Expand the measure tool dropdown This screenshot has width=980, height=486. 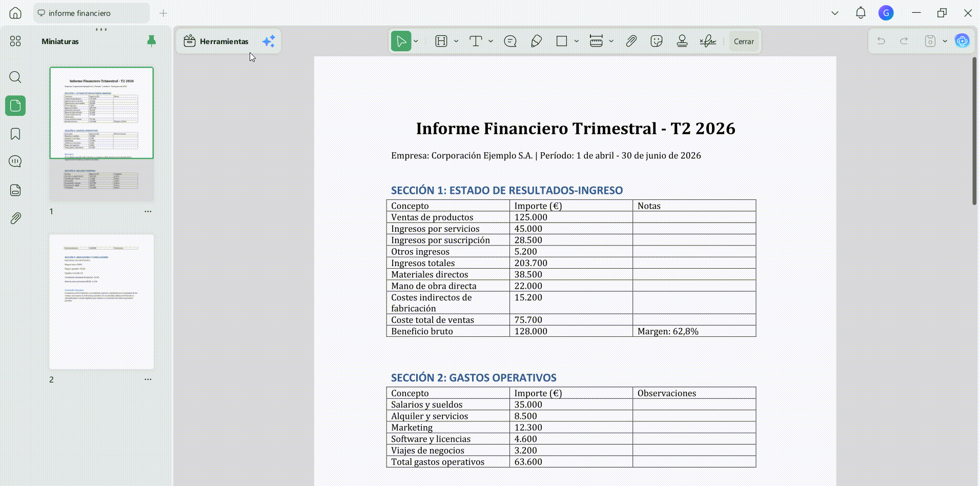point(611,41)
